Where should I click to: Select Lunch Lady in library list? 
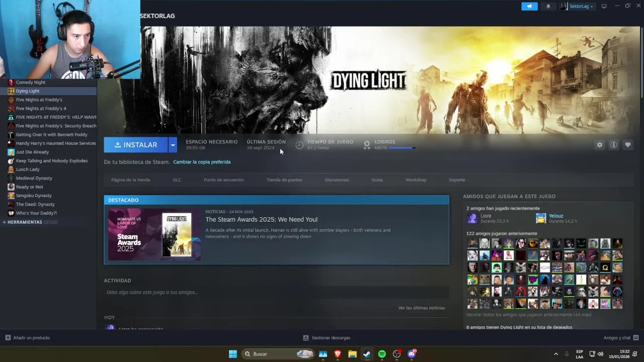click(x=48, y=169)
